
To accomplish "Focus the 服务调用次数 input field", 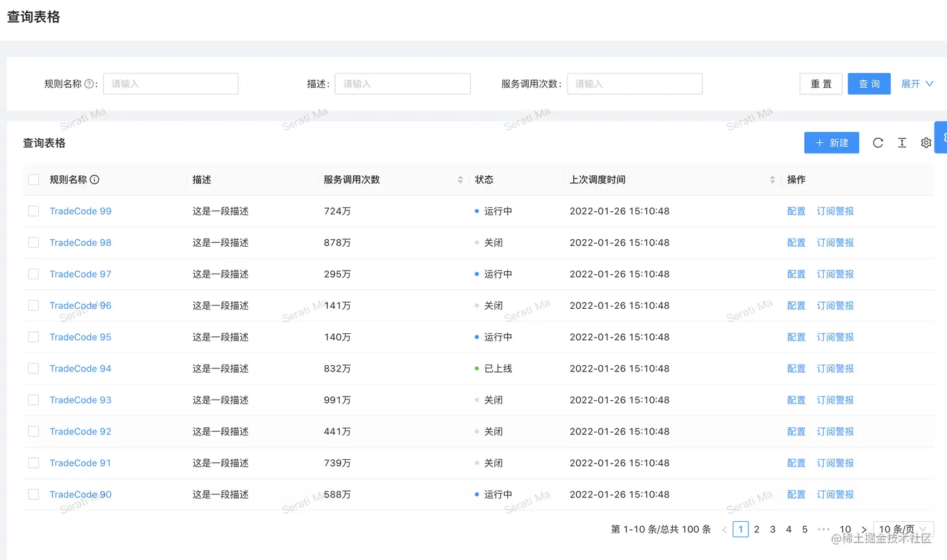I will coord(634,84).
